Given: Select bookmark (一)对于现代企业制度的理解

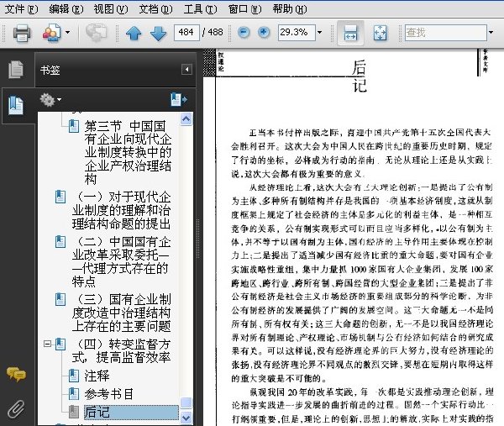Looking at the screenshot, I should point(122,210).
